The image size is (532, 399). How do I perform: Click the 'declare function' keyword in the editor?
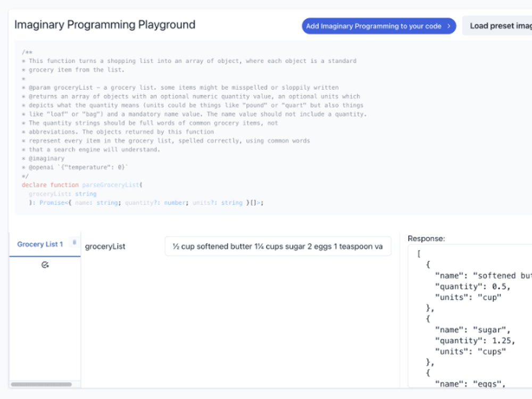click(50, 185)
